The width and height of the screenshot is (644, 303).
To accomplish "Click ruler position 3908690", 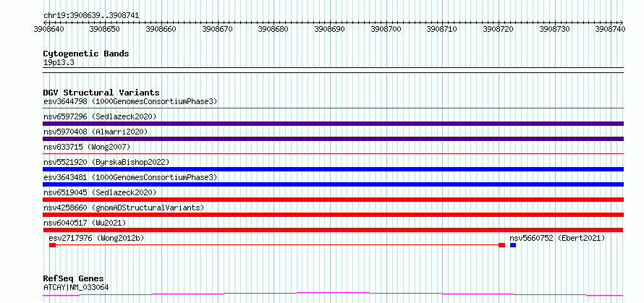I will (x=330, y=29).
